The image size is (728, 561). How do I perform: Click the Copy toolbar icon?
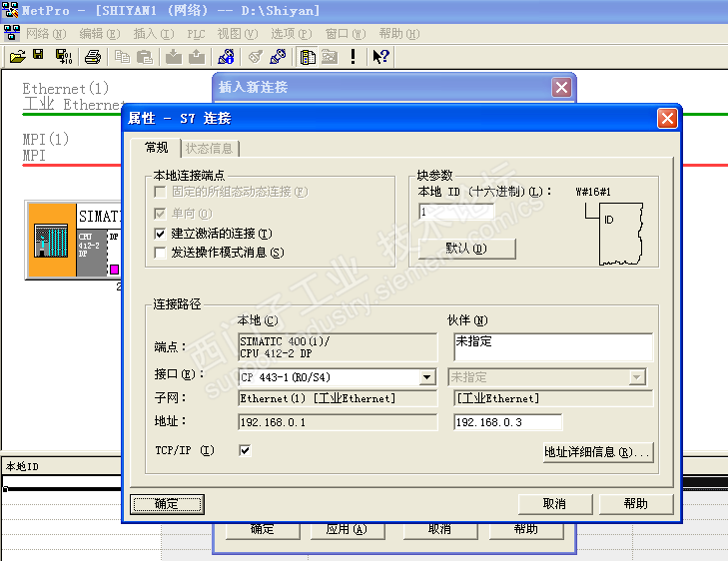[122, 57]
